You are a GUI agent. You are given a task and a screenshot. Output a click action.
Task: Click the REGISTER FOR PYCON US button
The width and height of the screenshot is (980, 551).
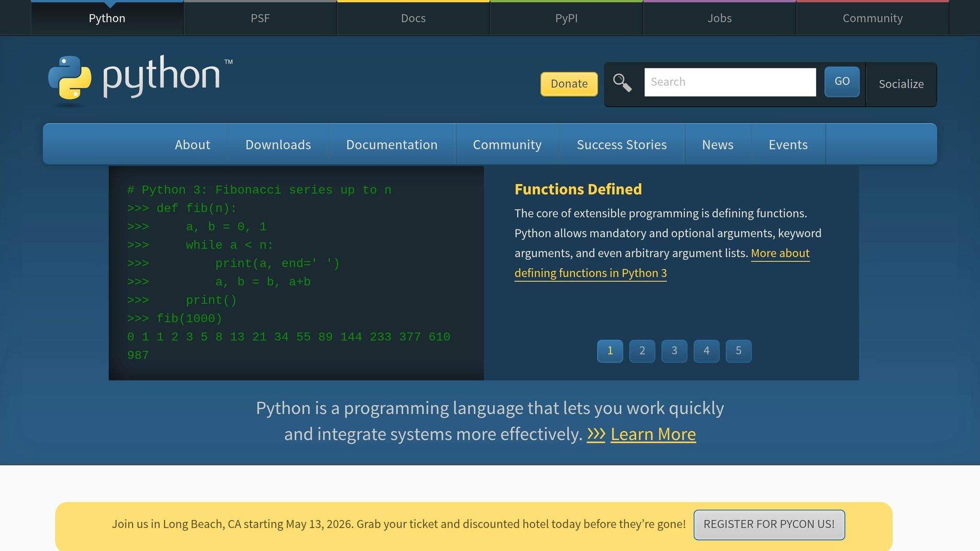[769, 524]
